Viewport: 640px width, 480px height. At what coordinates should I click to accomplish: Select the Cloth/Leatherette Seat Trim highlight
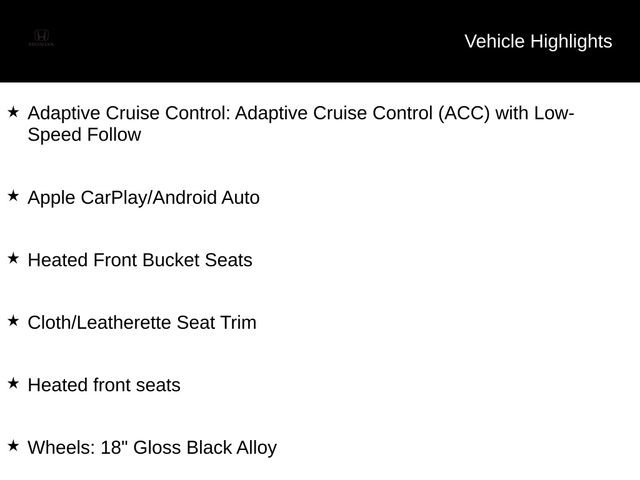pyautogui.click(x=142, y=322)
